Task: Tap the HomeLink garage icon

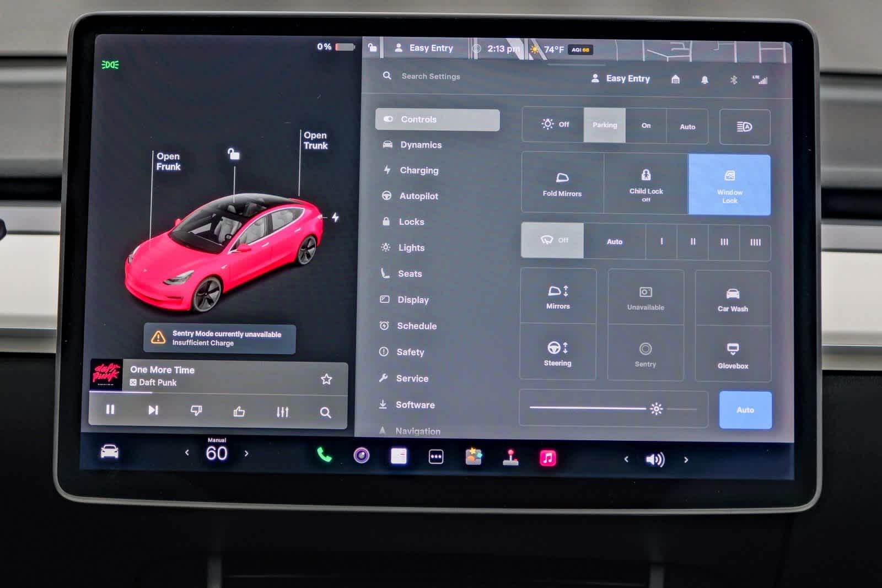Action: tap(675, 79)
